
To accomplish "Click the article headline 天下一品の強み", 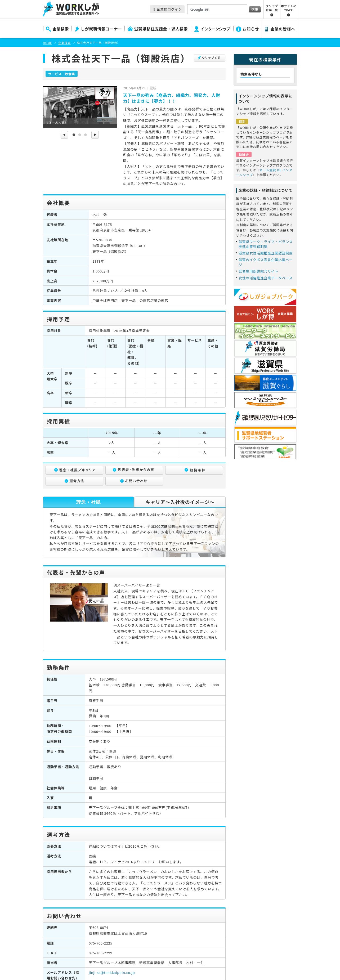I will click(x=172, y=98).
